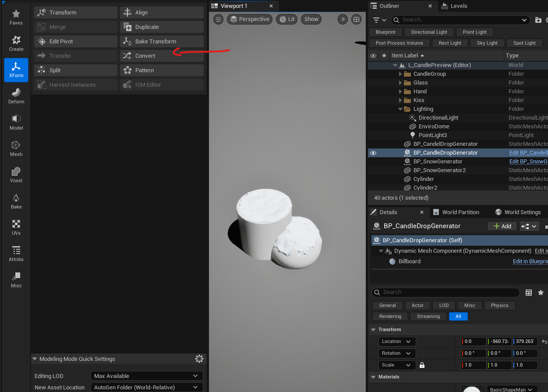The image size is (548, 392).
Task: Open the Perspective view dropdown
Action: pyautogui.click(x=249, y=19)
